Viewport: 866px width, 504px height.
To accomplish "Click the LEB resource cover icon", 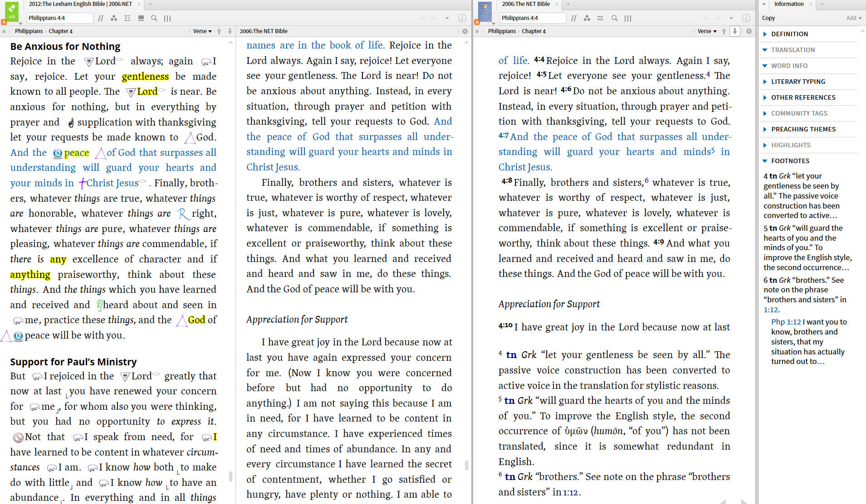I will click(12, 12).
